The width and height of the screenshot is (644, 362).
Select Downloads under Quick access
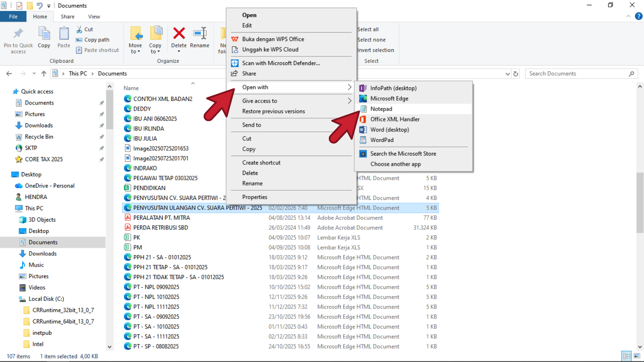[39, 125]
